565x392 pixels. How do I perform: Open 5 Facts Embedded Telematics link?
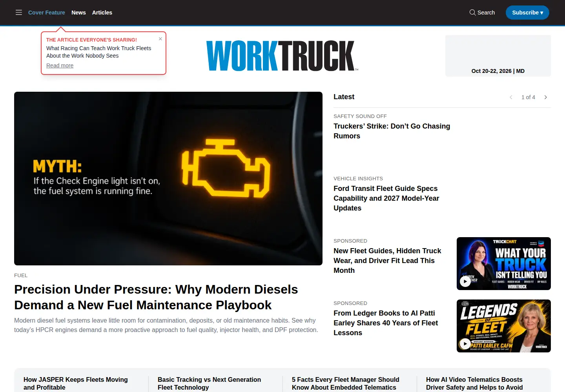point(345,383)
